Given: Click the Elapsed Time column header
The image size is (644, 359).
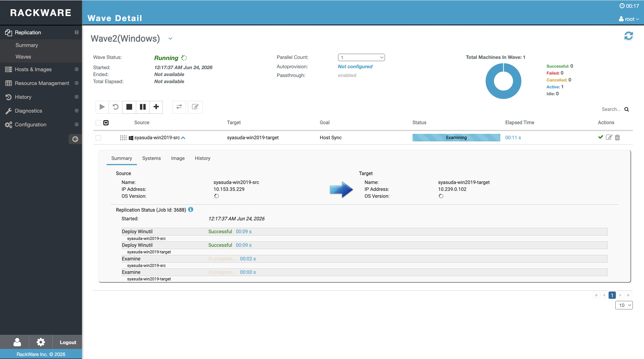Looking at the screenshot, I should 520,122.
